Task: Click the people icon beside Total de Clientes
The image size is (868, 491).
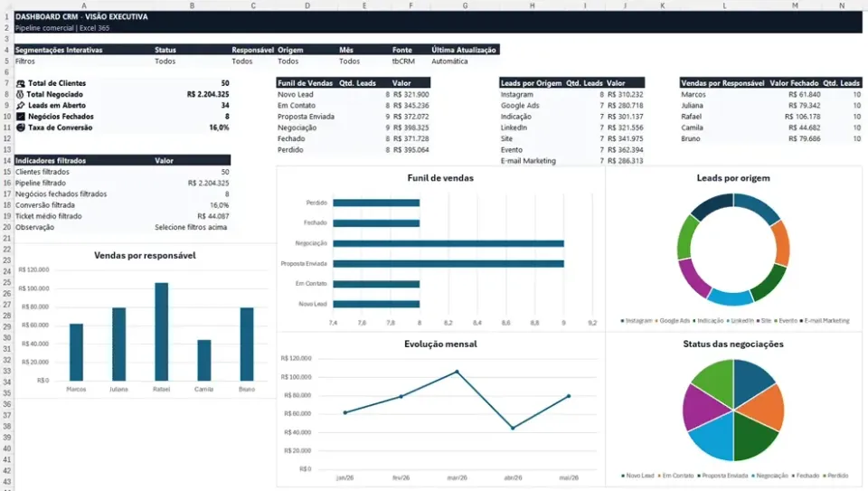Action: coord(21,83)
